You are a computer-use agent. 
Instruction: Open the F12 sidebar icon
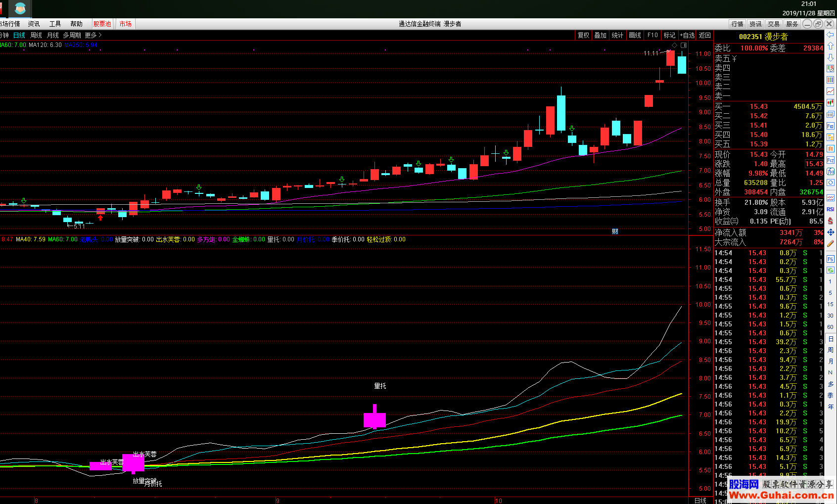pyautogui.click(x=830, y=160)
